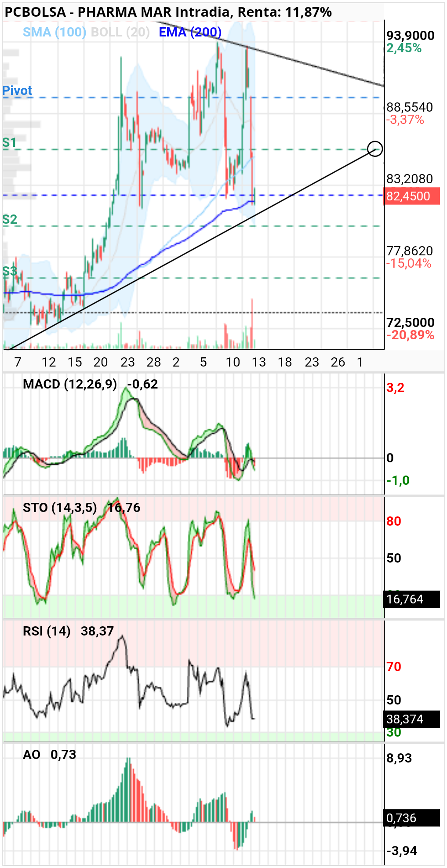Click the S3 support label
Screen dimensions: 447x868
point(10,271)
